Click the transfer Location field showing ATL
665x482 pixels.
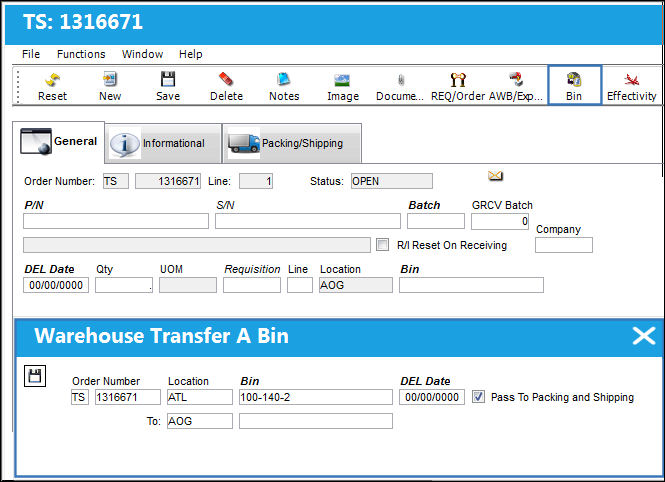[x=200, y=397]
